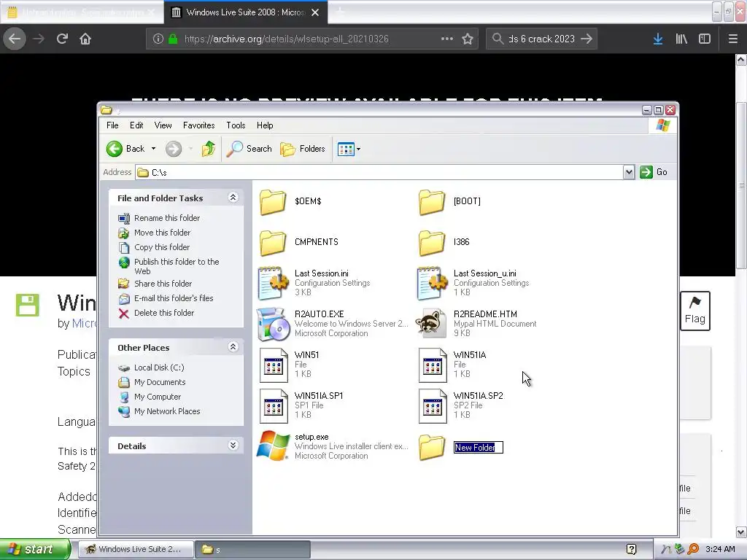
Task: Select the R2README.HTM raccoon icon
Action: (x=432, y=324)
